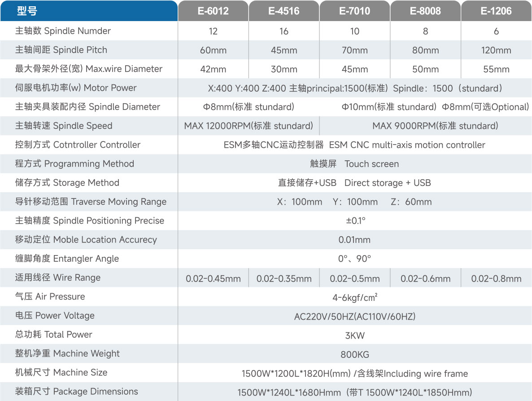Viewport: 532px width, 401px height.
Task: Select the 55mm max wire diameter value
Action: tap(496, 69)
